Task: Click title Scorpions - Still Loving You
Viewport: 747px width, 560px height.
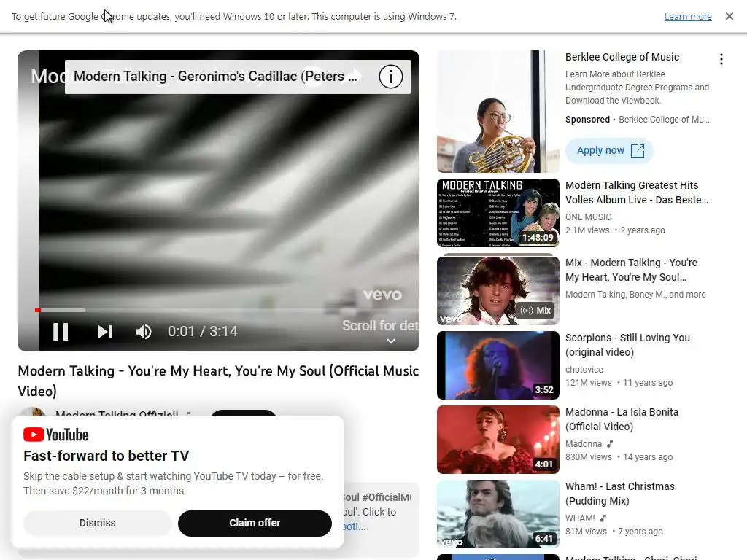Action: tap(627, 345)
